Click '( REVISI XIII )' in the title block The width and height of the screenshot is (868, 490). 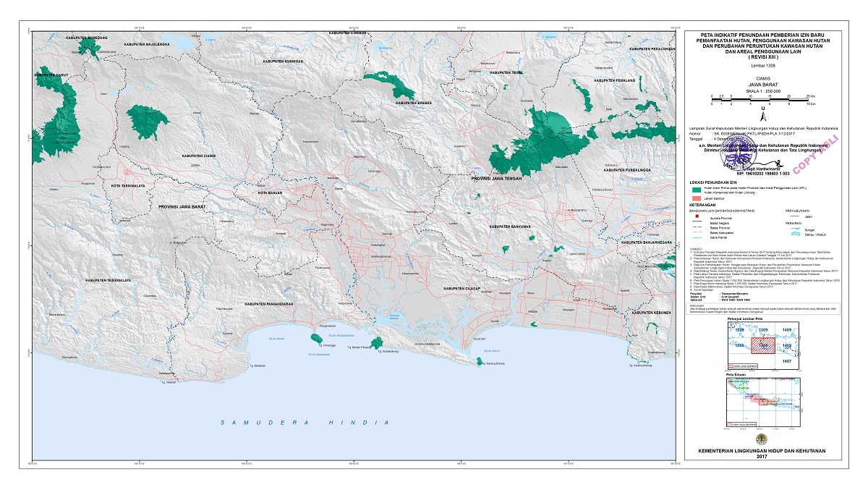point(763,57)
